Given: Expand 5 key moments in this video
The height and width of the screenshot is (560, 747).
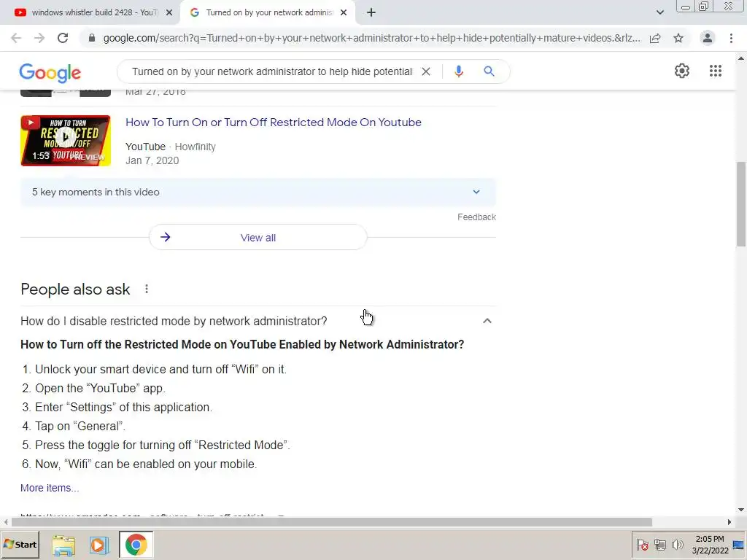Looking at the screenshot, I should point(258,192).
